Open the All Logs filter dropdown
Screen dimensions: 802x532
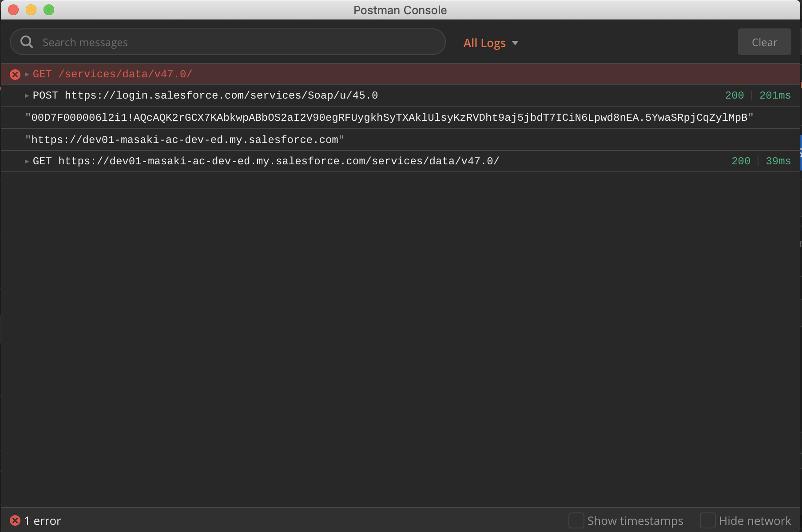(491, 43)
